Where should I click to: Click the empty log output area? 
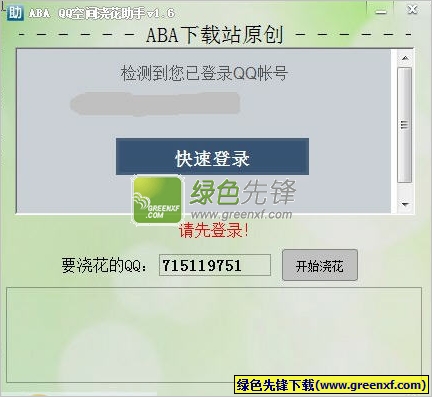point(214,334)
